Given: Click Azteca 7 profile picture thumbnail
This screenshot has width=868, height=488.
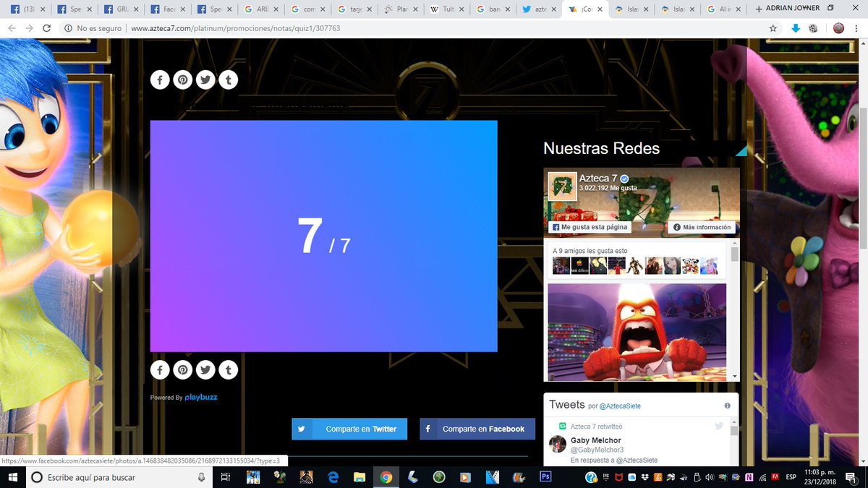Looking at the screenshot, I should (562, 187).
